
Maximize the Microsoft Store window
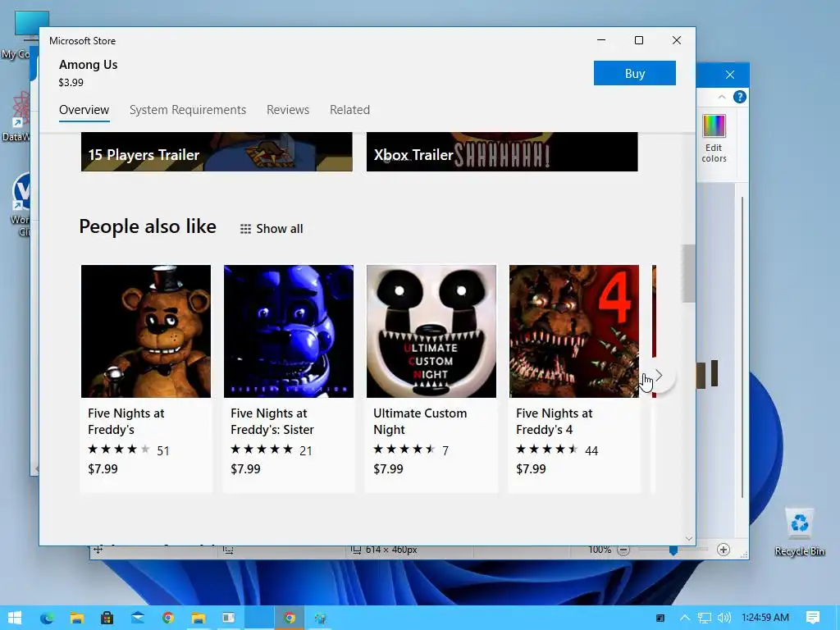click(x=638, y=40)
